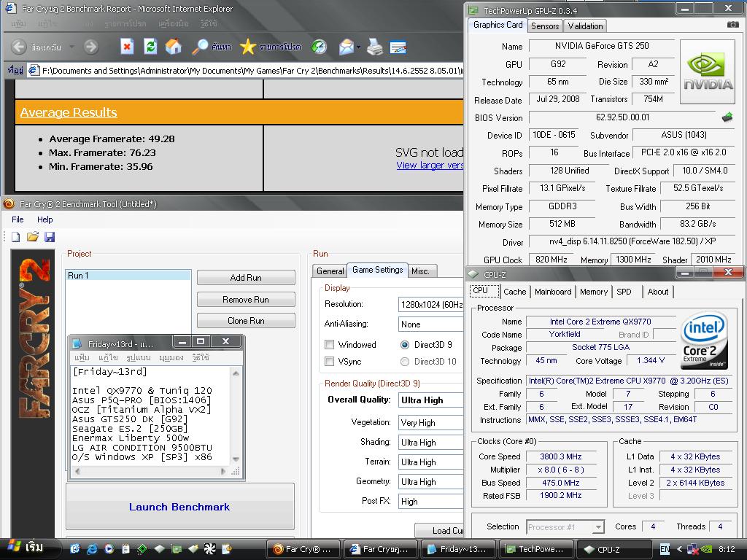Screen dimensions: 747x560
Task: Click the Notepad horizontal scrollbar right arrow
Action: click(x=223, y=472)
